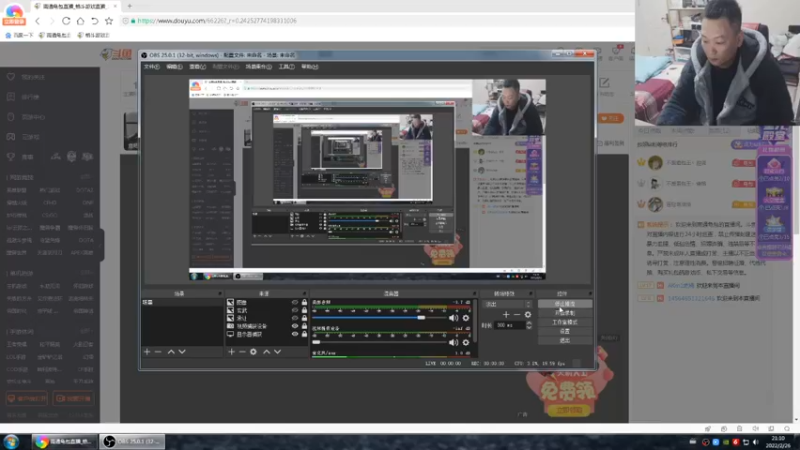Screen dimensions: 800x450
Task: Open desktop audio settings gear in mixer
Action: click(x=466, y=318)
